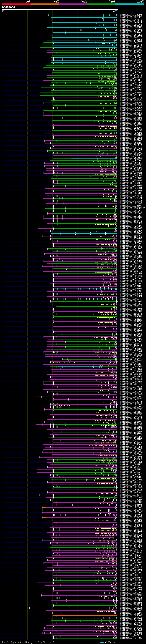Open hit UniRef100_P13993

coord(131,15)
